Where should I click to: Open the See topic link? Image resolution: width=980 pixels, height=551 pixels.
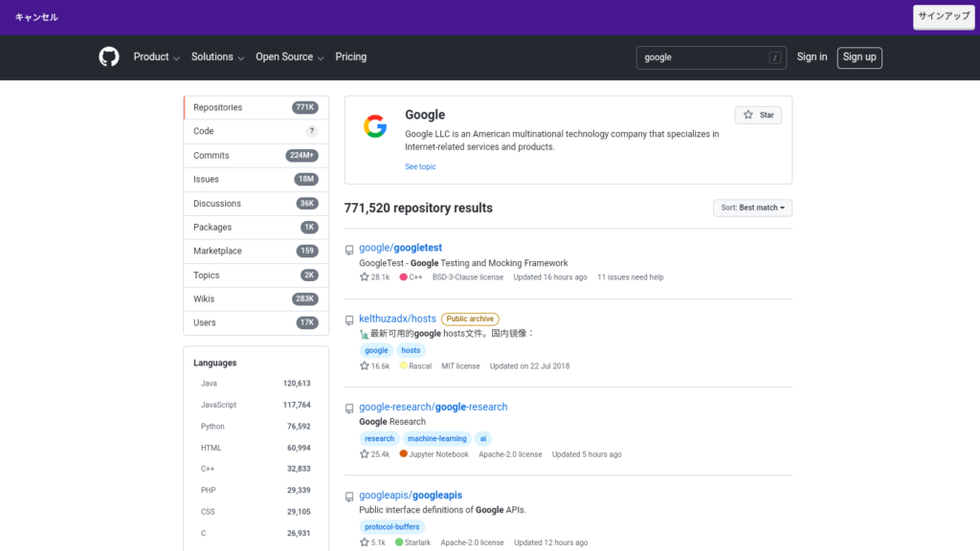(x=420, y=166)
